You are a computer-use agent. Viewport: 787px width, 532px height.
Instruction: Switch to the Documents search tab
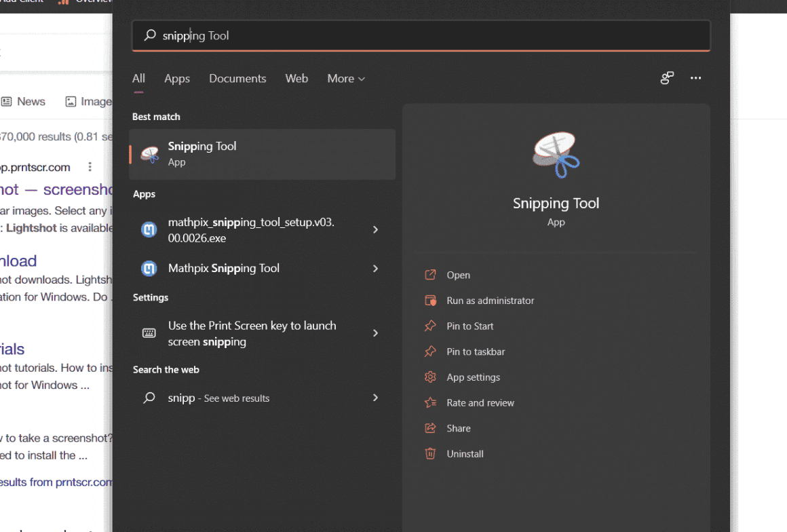(x=237, y=79)
